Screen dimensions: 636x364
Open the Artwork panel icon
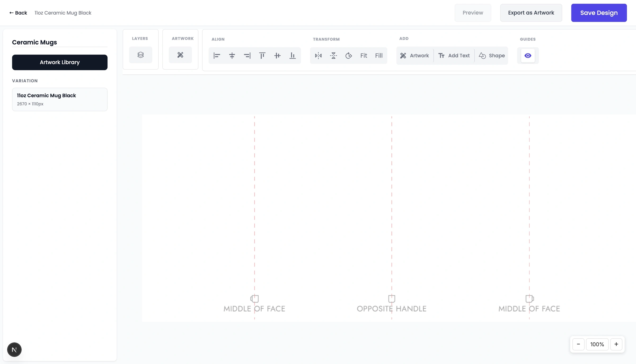click(x=180, y=55)
